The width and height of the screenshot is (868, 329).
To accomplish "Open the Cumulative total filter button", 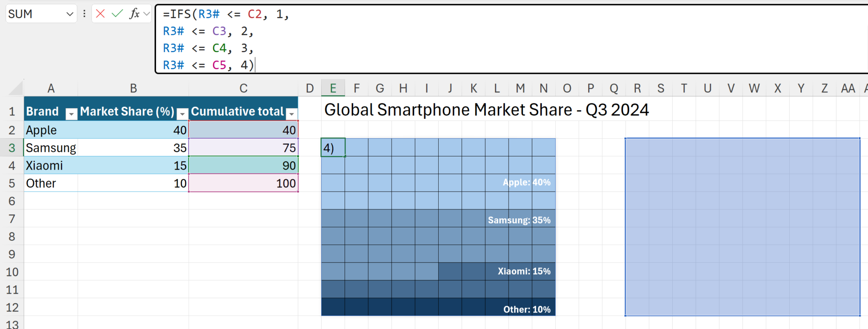I will coord(292,113).
